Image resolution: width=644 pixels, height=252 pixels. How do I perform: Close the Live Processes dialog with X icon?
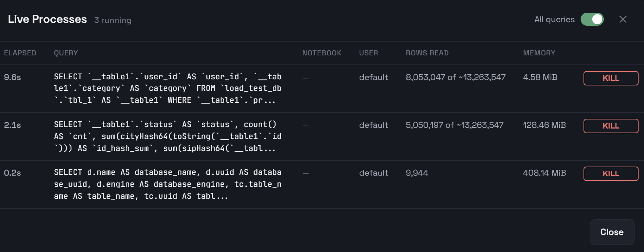tap(623, 19)
